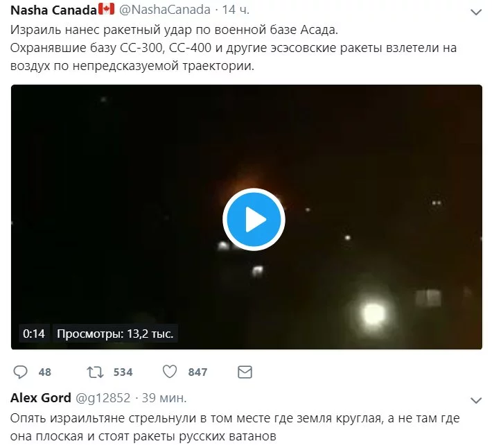492x448 pixels.
Task: Open the 39 мин. timestamp link
Action: [164, 398]
